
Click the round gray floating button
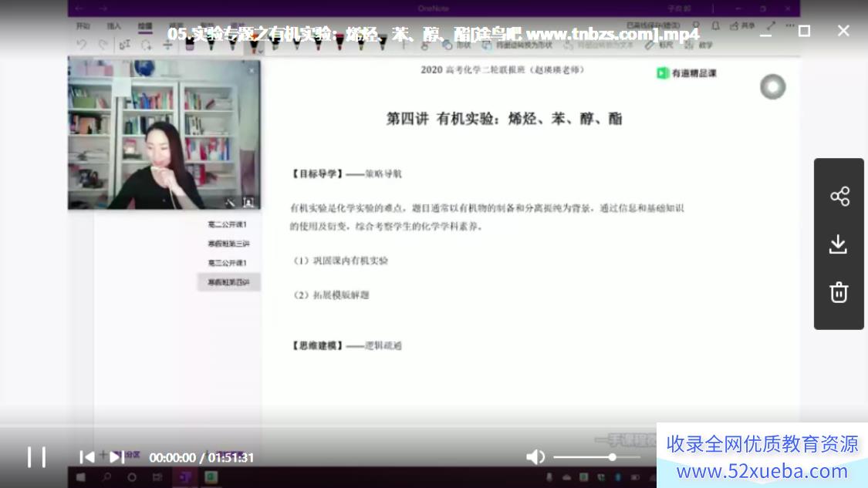[773, 87]
